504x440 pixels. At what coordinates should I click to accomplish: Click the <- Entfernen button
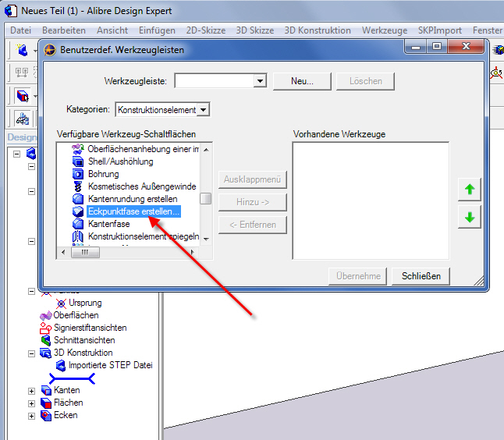coord(252,225)
